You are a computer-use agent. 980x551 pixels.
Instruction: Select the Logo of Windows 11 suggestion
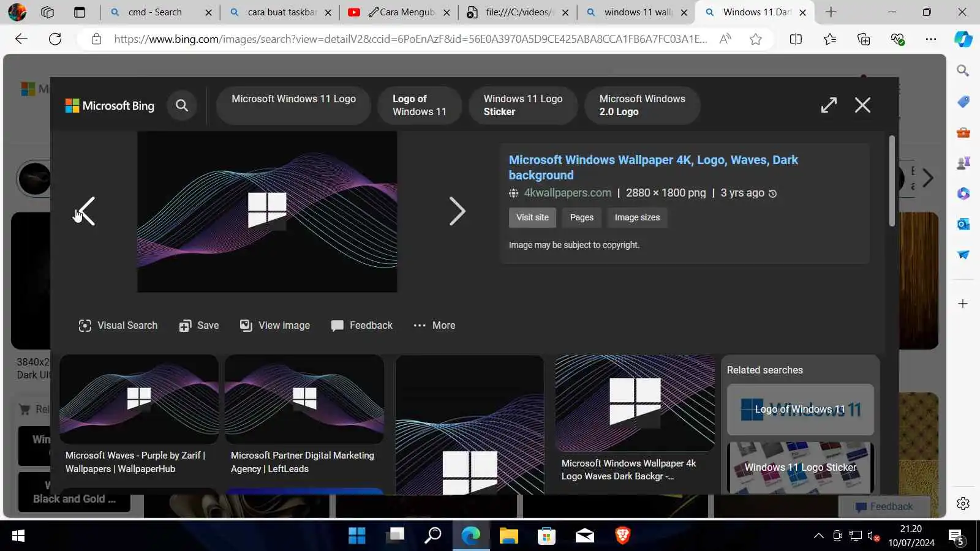pyautogui.click(x=420, y=105)
